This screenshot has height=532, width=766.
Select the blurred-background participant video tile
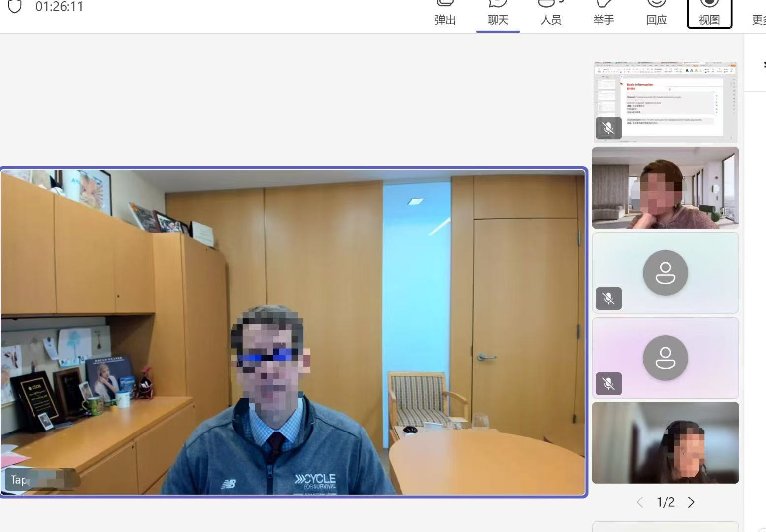pos(665,443)
